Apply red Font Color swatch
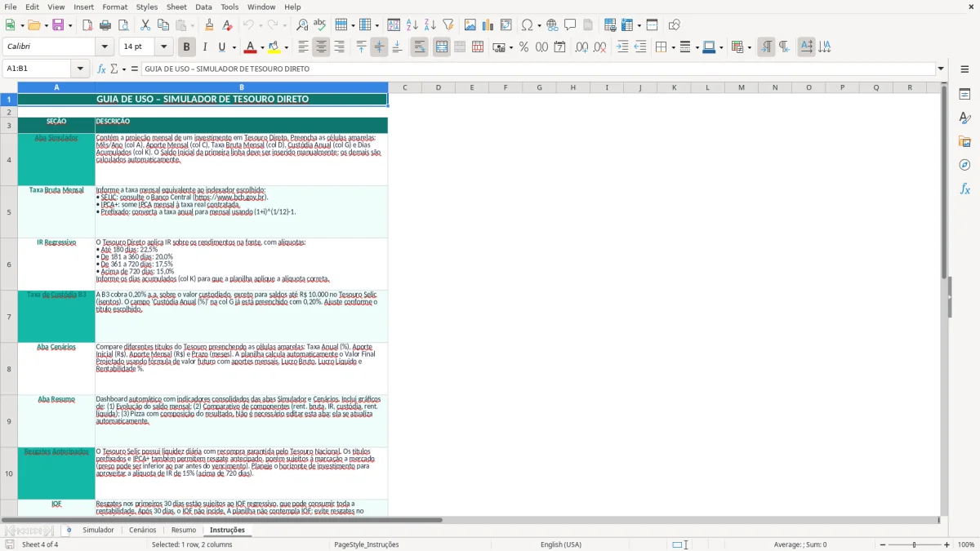The image size is (980, 551). (251, 47)
